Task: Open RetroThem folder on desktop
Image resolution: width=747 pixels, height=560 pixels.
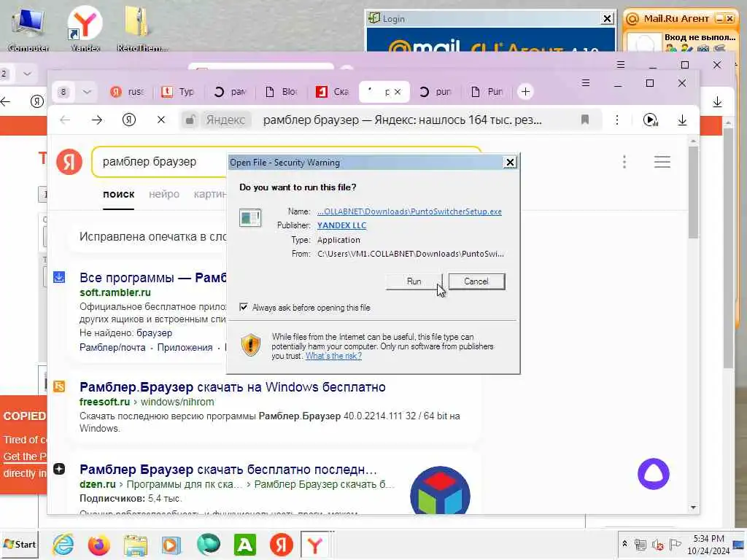Action: (142, 28)
